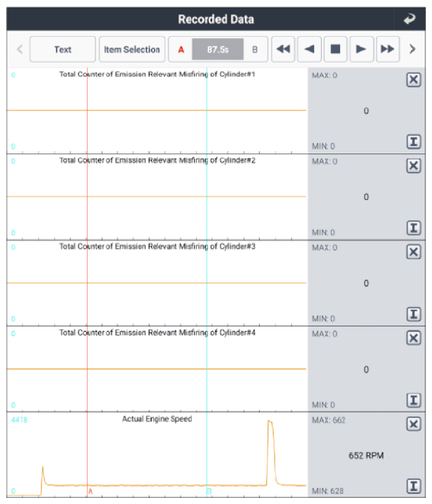Select cyan B marker on engine speed graph

coord(209,492)
